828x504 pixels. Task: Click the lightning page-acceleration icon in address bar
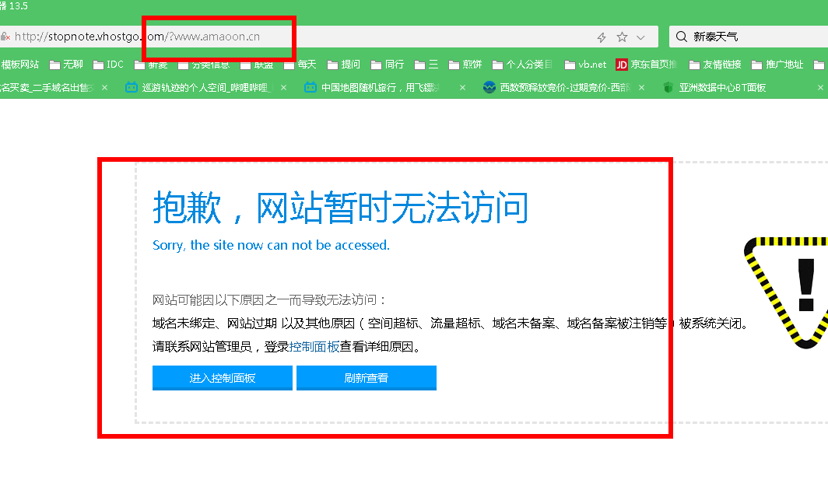[599, 36]
